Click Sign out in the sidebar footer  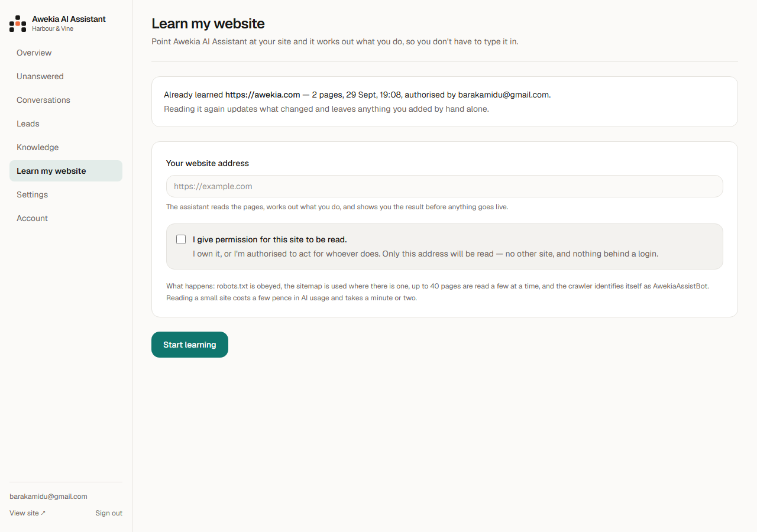tap(109, 513)
